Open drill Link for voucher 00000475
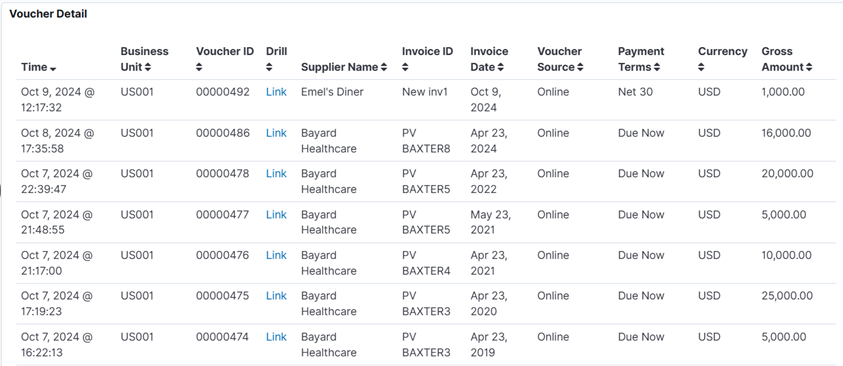The height and width of the screenshot is (366, 843). pos(276,296)
